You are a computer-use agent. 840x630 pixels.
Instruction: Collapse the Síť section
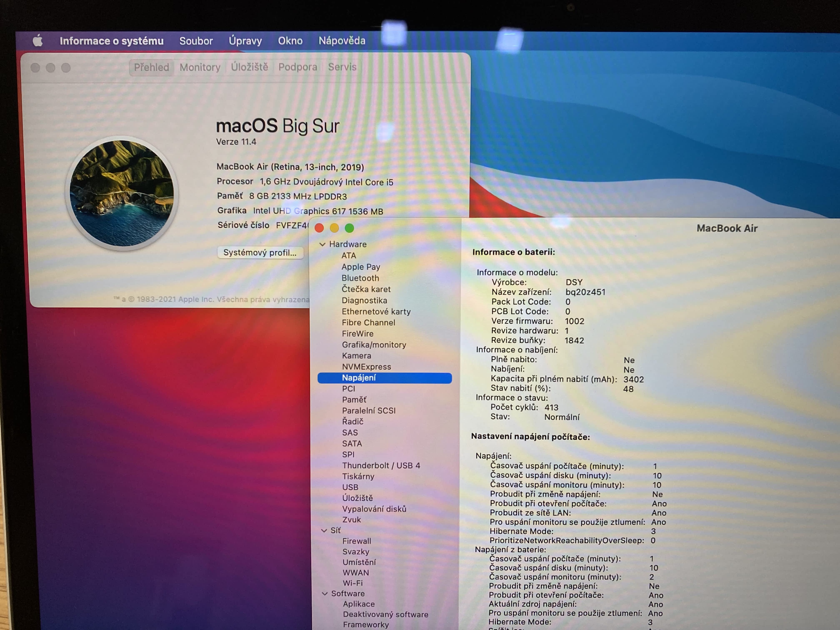tap(324, 530)
